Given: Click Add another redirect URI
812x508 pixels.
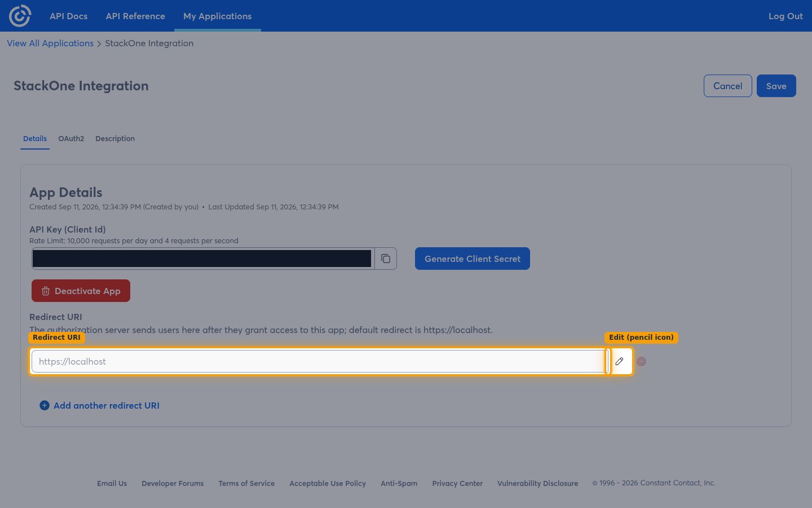Looking at the screenshot, I should tap(100, 405).
